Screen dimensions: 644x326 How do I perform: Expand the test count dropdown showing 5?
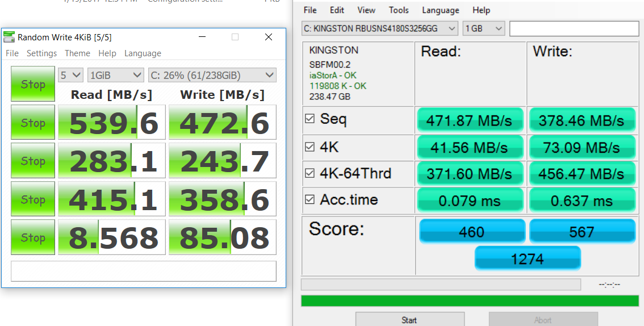click(70, 75)
